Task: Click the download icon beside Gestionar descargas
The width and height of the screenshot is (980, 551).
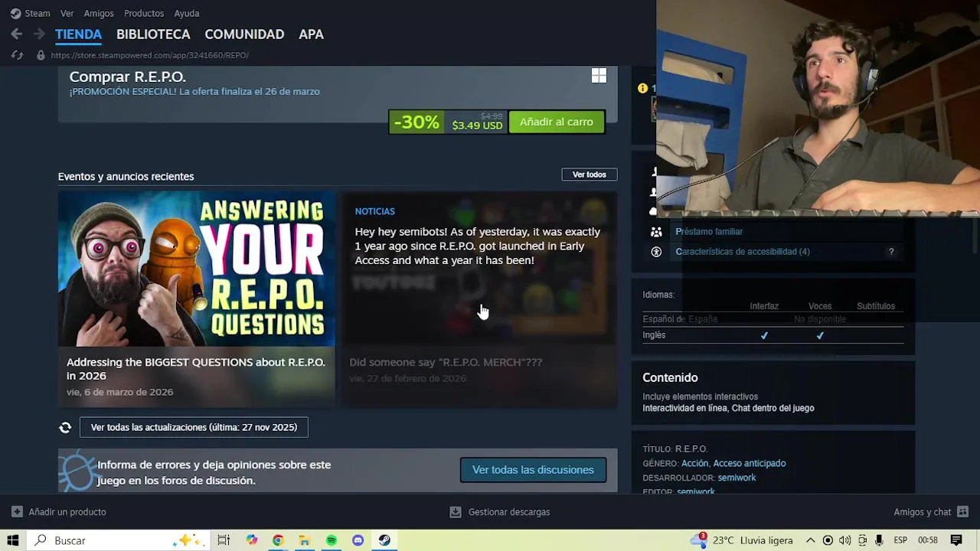Action: pyautogui.click(x=456, y=512)
